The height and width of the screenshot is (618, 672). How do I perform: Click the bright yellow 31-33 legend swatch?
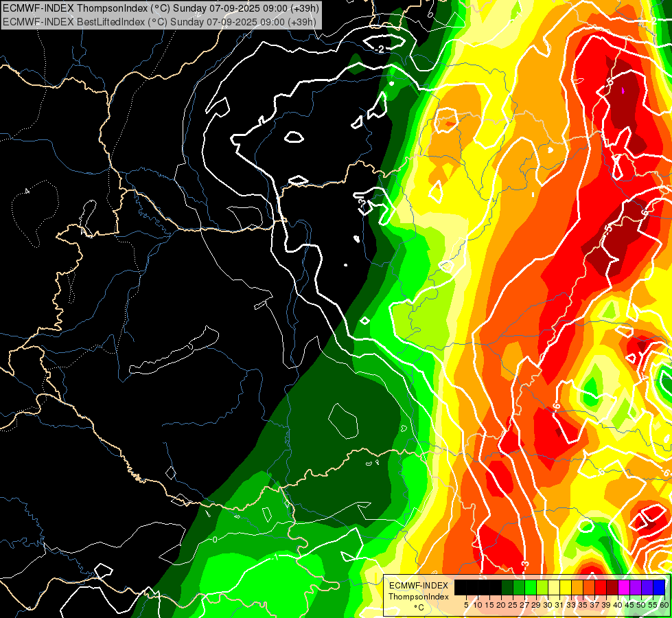point(566,587)
